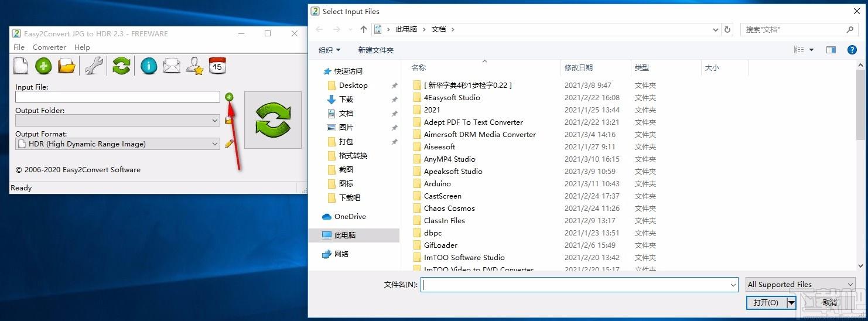Open the recent locations dropdown chevron

tap(351, 29)
